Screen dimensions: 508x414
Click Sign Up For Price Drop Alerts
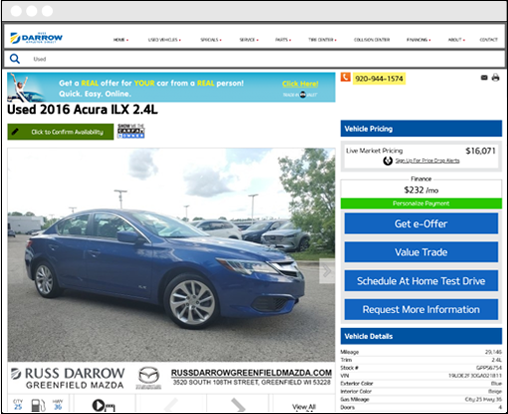[427, 161]
